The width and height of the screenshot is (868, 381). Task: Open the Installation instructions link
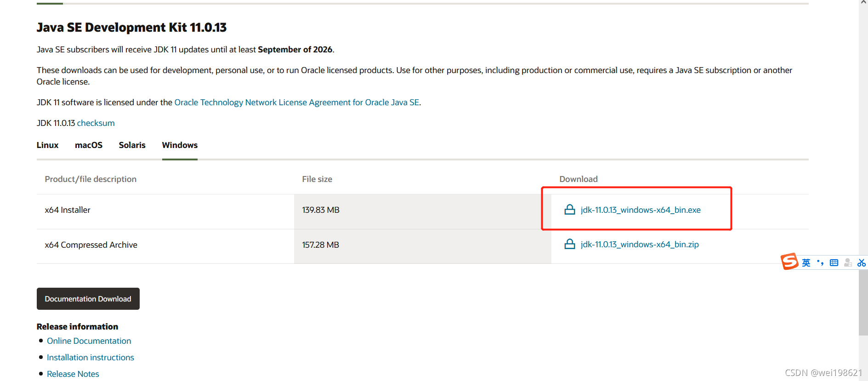coord(91,358)
